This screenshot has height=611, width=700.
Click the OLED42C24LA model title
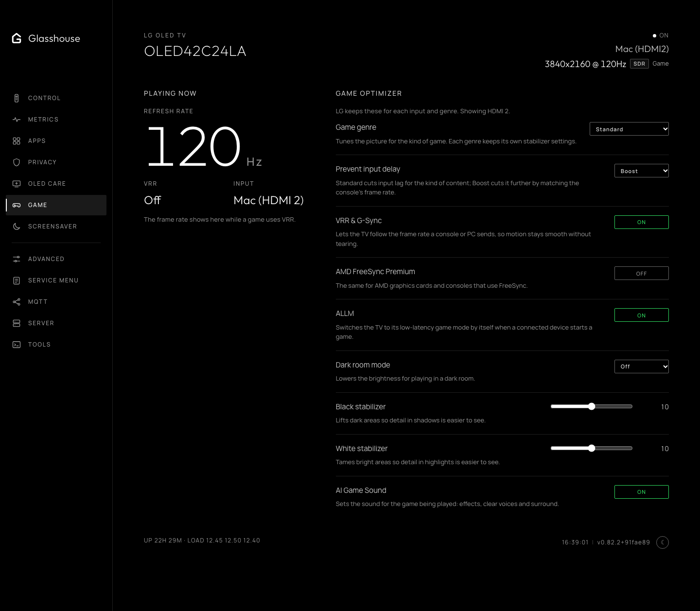coord(195,51)
